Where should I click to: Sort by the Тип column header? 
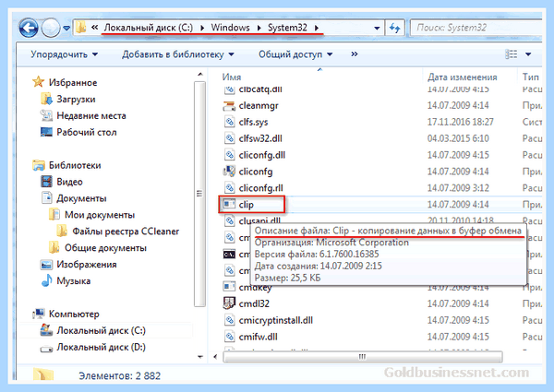tap(531, 77)
